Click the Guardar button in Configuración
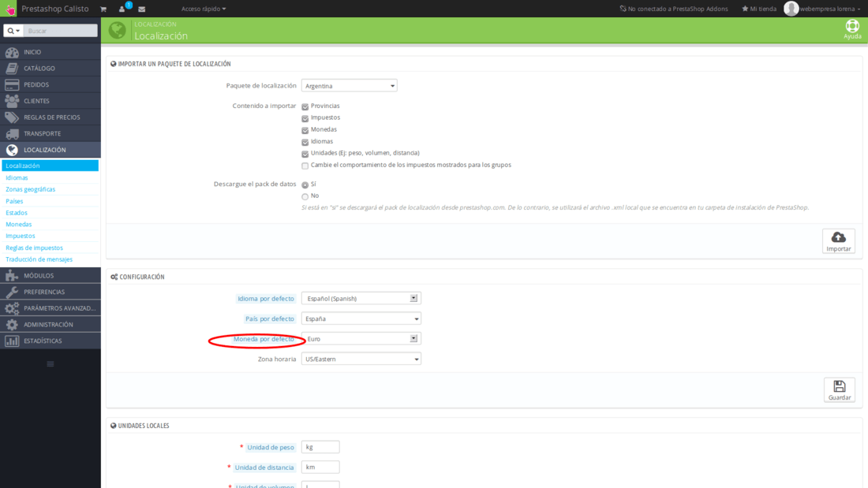 pyautogui.click(x=840, y=390)
